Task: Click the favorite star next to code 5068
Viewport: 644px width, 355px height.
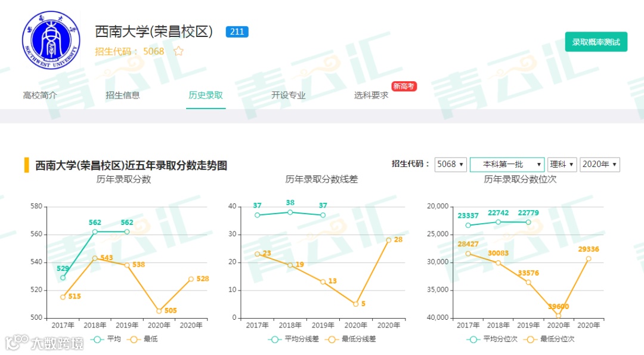Action: (178, 51)
